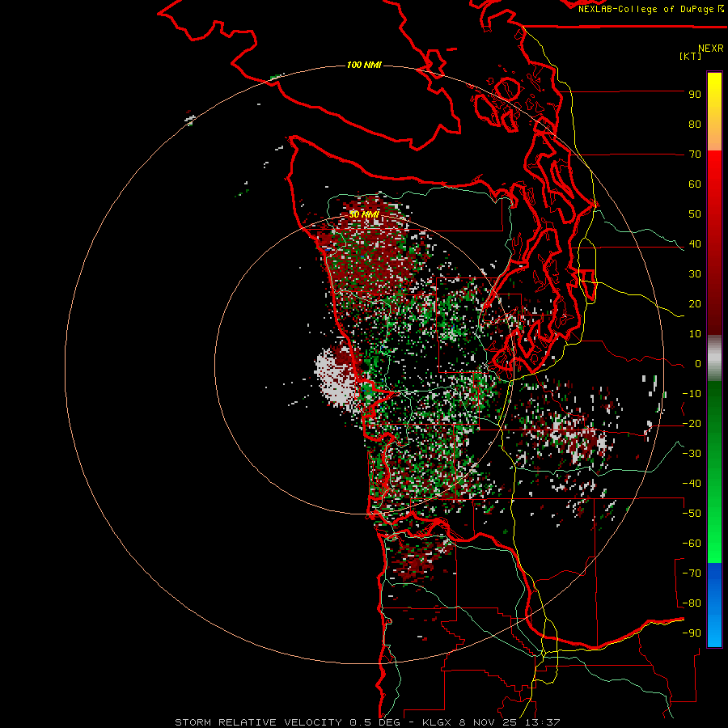
Task: Click the gray zero-velocity segment of color bar
Action: click(714, 358)
